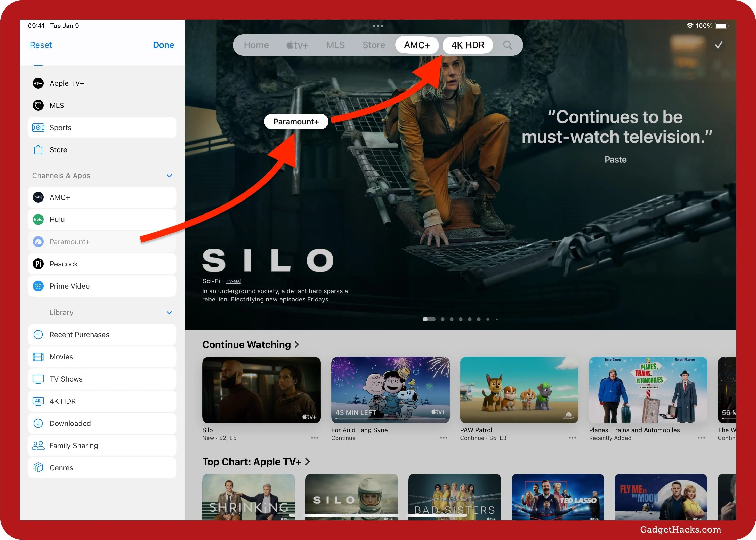Click the SILO hero title
756x540 pixels.
(x=268, y=260)
